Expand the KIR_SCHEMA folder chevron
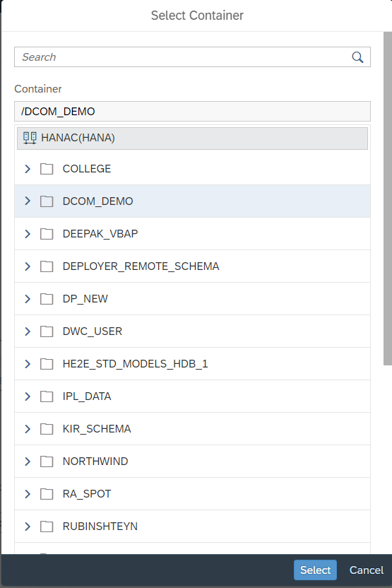Viewport: 392px width, 588px height. (x=28, y=429)
